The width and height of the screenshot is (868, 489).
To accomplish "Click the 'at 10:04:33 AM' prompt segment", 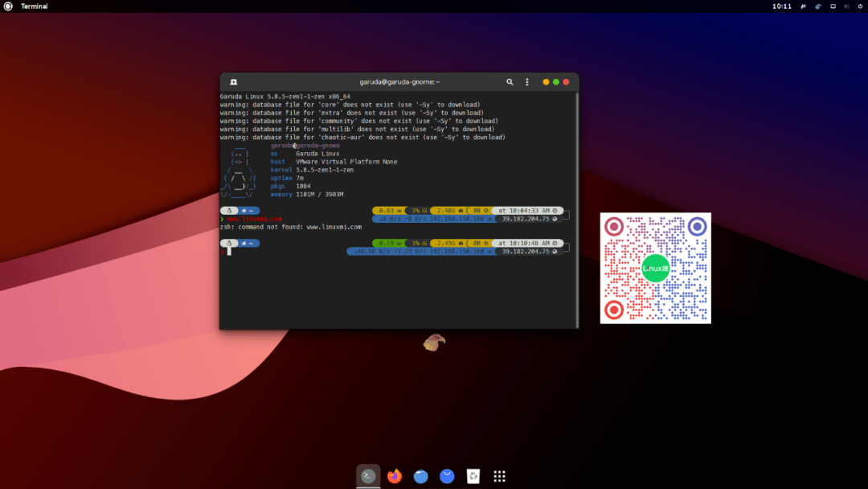I will click(x=527, y=211).
